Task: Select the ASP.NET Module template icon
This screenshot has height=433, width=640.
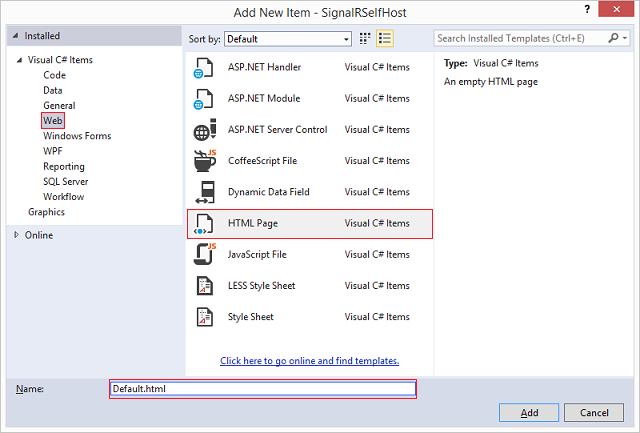Action: coord(204,99)
